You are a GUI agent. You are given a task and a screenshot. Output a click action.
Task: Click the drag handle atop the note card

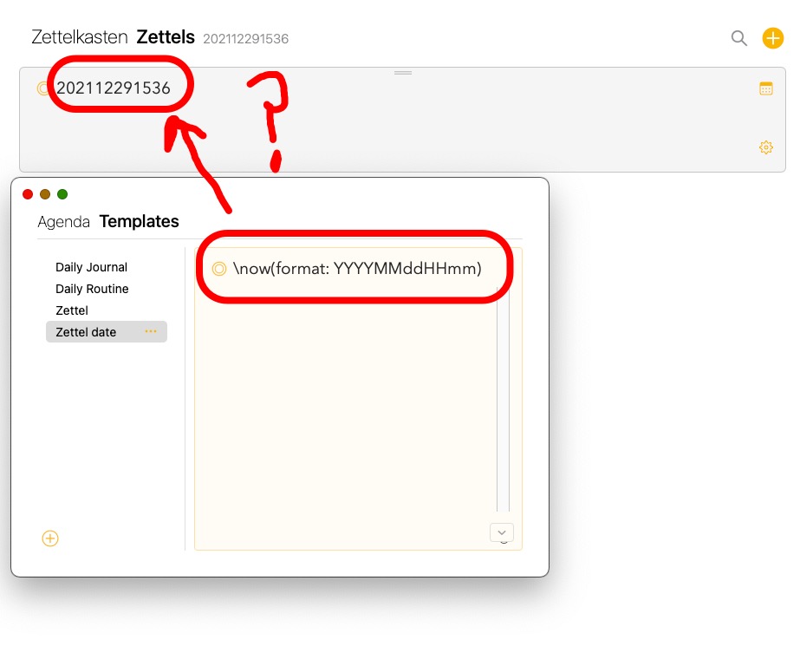pyautogui.click(x=403, y=73)
